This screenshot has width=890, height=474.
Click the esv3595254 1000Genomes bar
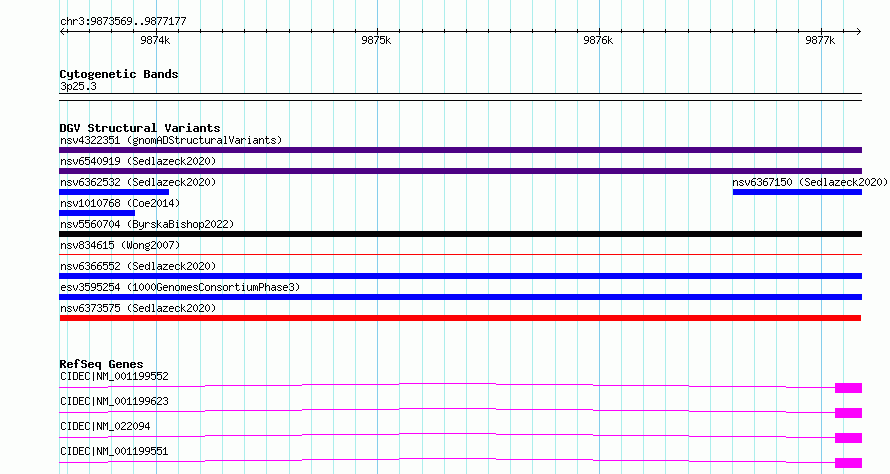coord(460,297)
